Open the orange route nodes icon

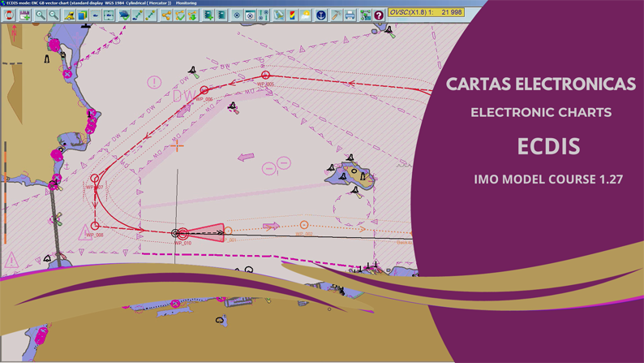click(x=166, y=15)
